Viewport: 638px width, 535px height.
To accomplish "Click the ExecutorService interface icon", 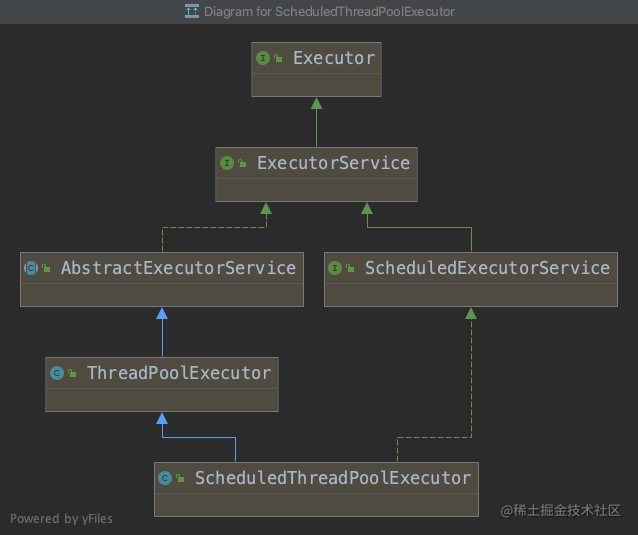I will [x=227, y=163].
